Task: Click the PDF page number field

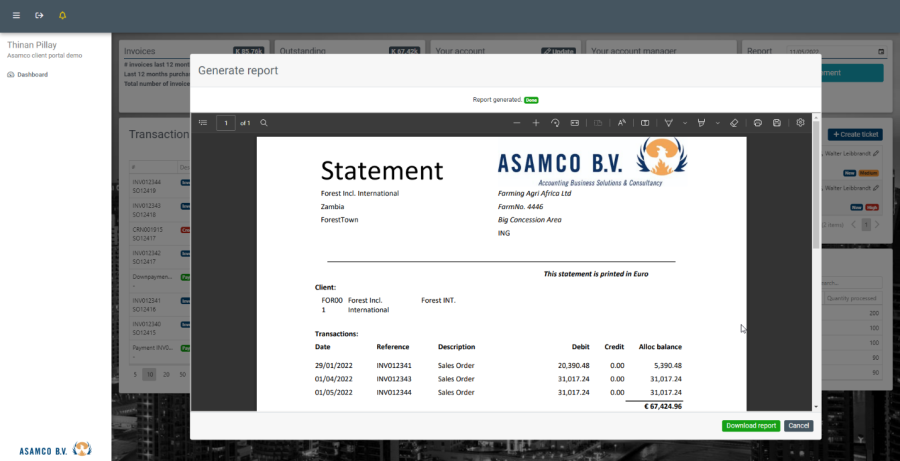Action: pyautogui.click(x=226, y=123)
